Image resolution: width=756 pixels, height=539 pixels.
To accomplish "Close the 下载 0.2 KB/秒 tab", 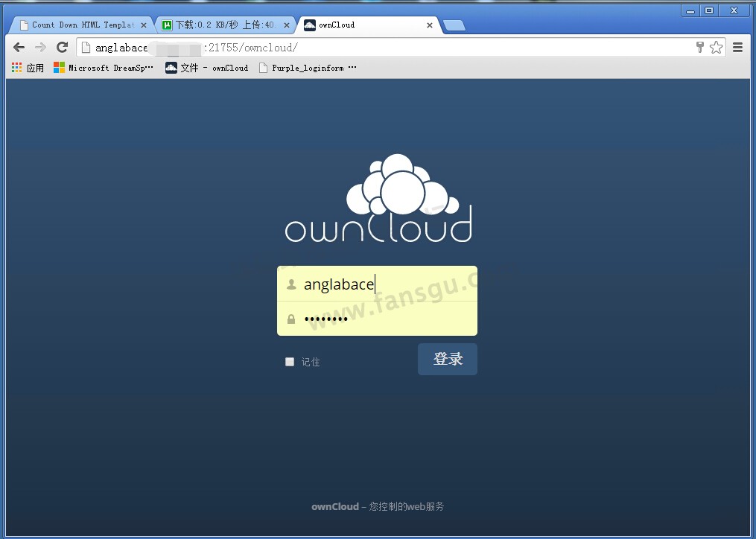I will pos(287,25).
